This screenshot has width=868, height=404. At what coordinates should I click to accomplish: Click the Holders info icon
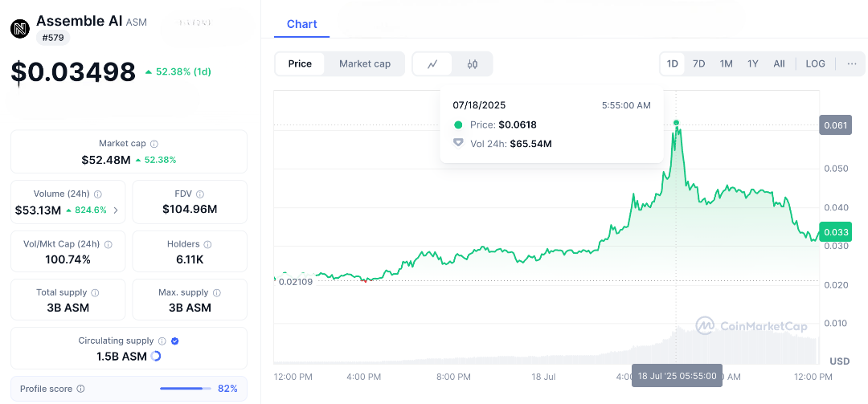[x=208, y=244]
